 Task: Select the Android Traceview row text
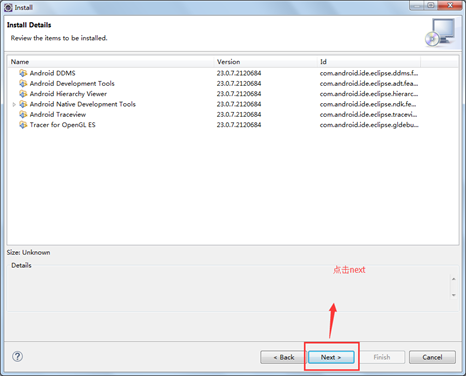pyautogui.click(x=58, y=114)
